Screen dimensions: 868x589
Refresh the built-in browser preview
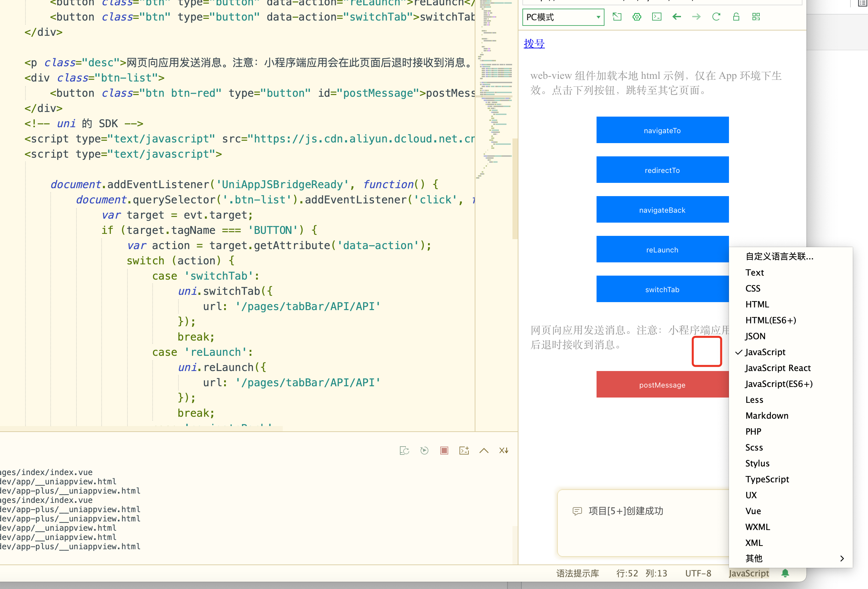tap(716, 17)
